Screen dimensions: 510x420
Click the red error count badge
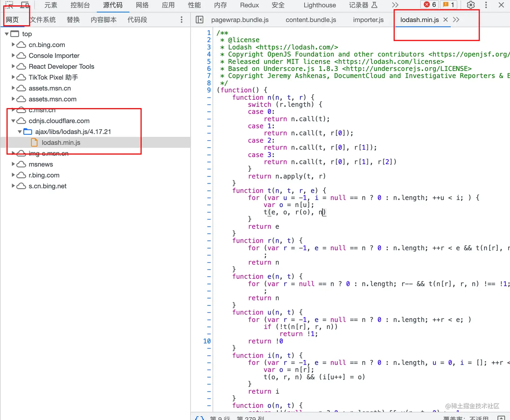coord(430,5)
